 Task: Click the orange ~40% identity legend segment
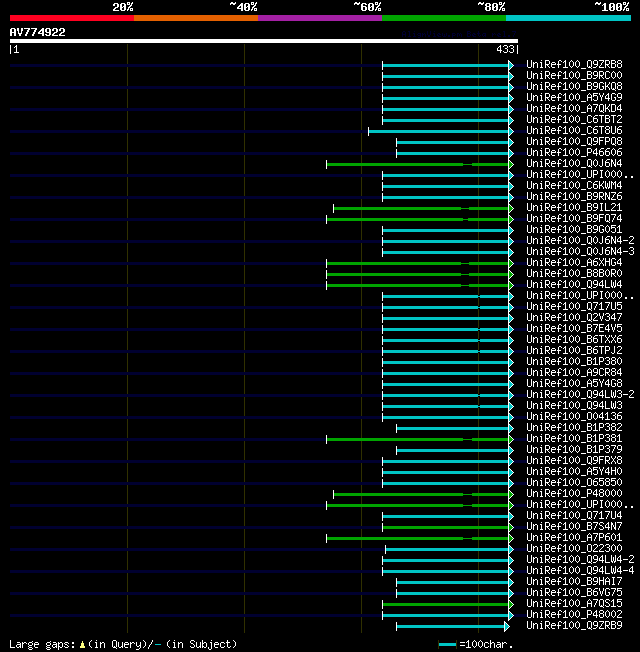[x=196, y=18]
